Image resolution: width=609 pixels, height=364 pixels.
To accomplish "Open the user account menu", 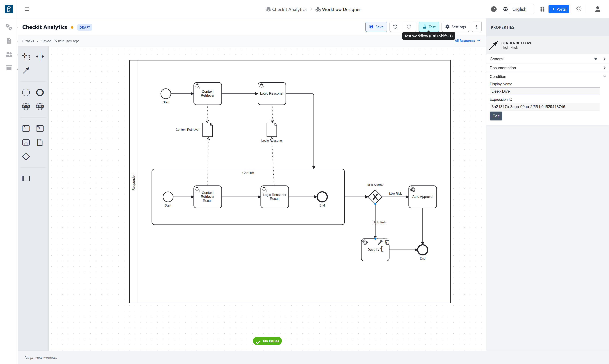I will 598,9.
